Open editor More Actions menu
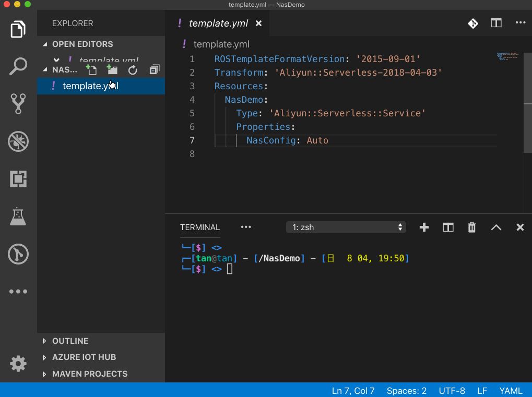This screenshot has height=397, width=532. [521, 23]
